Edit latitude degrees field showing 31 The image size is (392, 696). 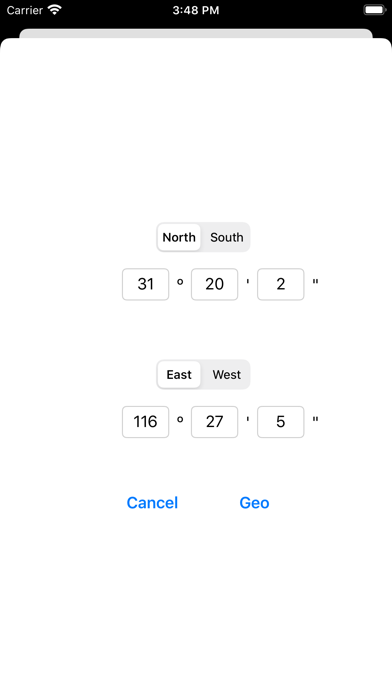coord(146,284)
